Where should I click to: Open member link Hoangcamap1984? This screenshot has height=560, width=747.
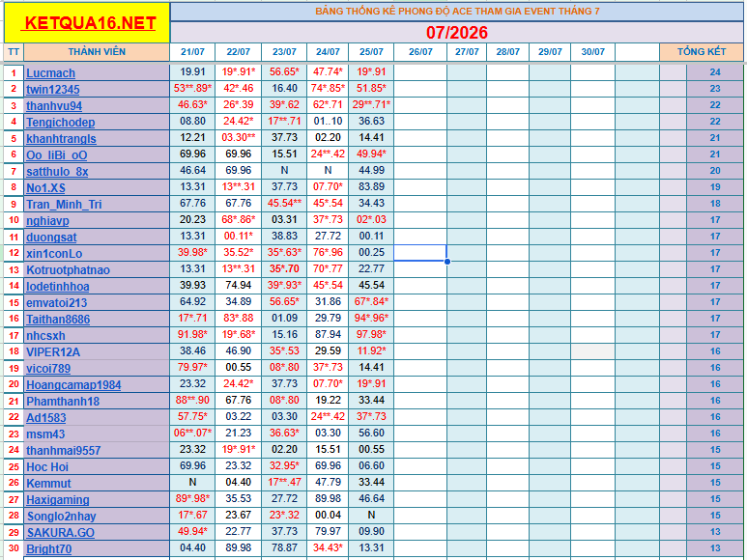[x=73, y=385]
